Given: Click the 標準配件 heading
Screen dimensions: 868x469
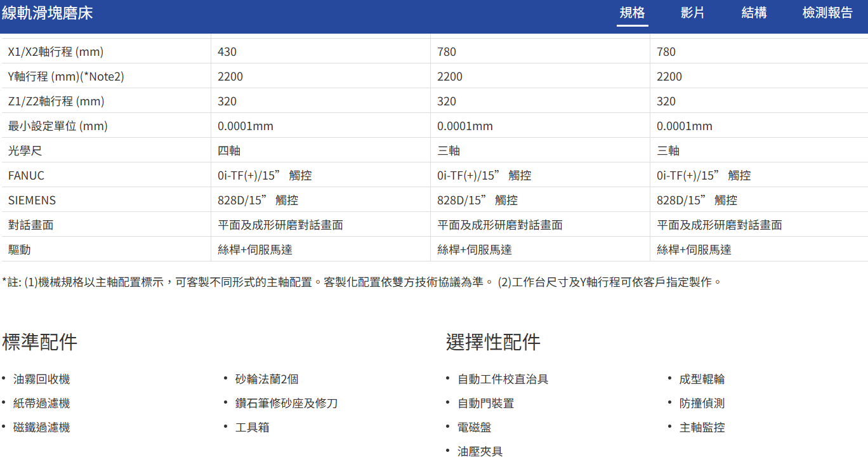Looking at the screenshot, I should point(40,342).
